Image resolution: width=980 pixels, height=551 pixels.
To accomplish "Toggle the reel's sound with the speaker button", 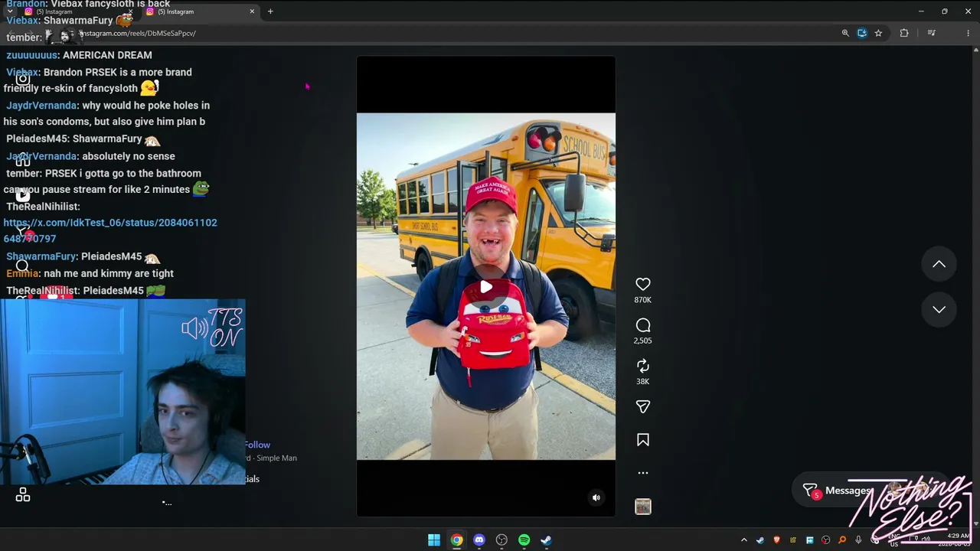I will point(596,497).
